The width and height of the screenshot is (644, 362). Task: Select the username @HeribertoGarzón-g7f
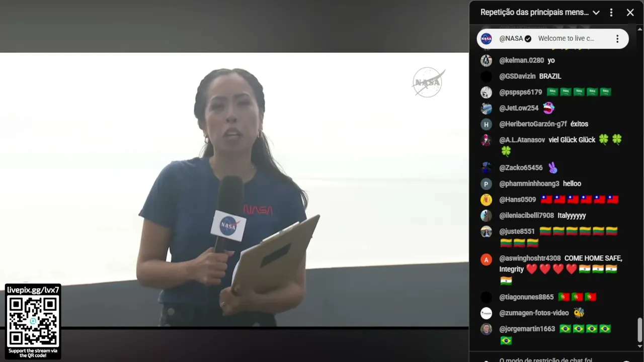pyautogui.click(x=533, y=124)
